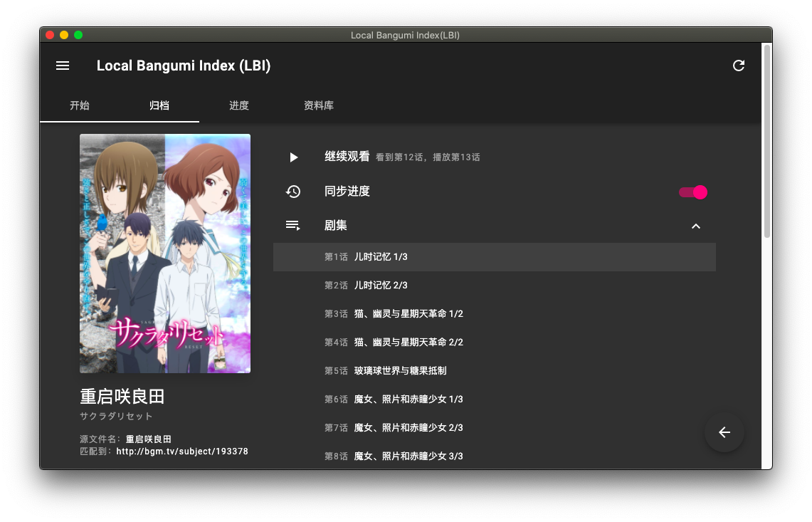The height and width of the screenshot is (522, 812).
Task: Collapse the 剧集 episode list chevron
Action: pos(695,226)
